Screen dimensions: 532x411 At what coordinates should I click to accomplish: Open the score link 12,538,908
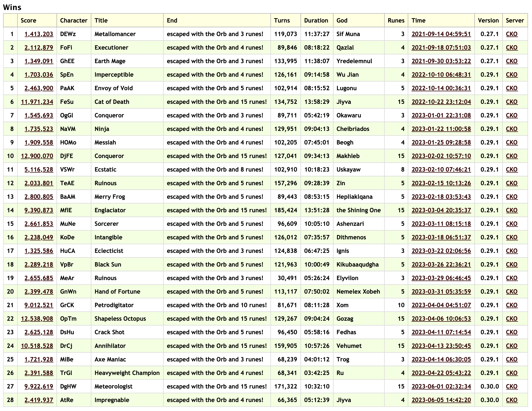37,319
